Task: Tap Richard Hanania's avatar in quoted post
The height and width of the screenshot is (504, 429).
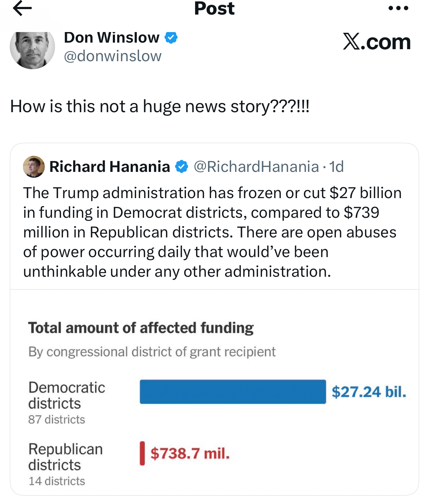Action: (34, 167)
